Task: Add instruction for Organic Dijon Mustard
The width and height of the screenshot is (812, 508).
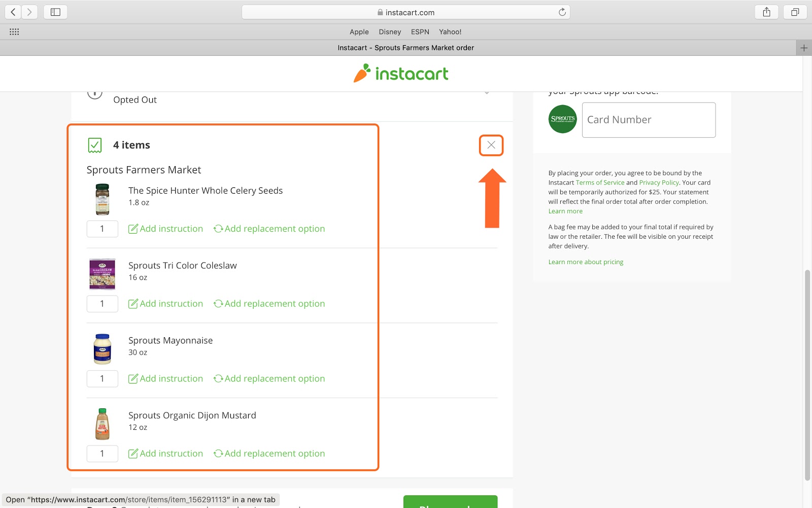Action: [165, 454]
